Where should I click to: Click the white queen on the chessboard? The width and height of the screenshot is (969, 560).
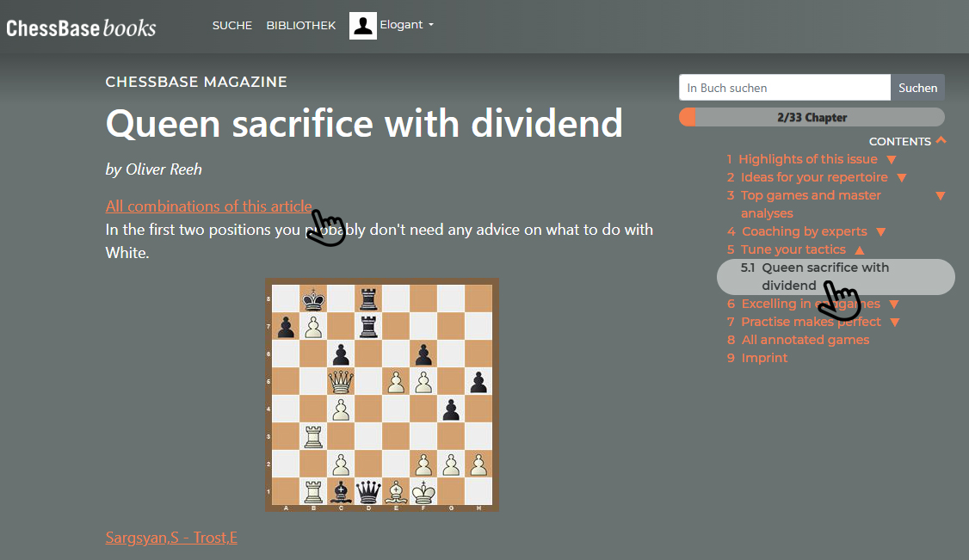[x=342, y=381]
